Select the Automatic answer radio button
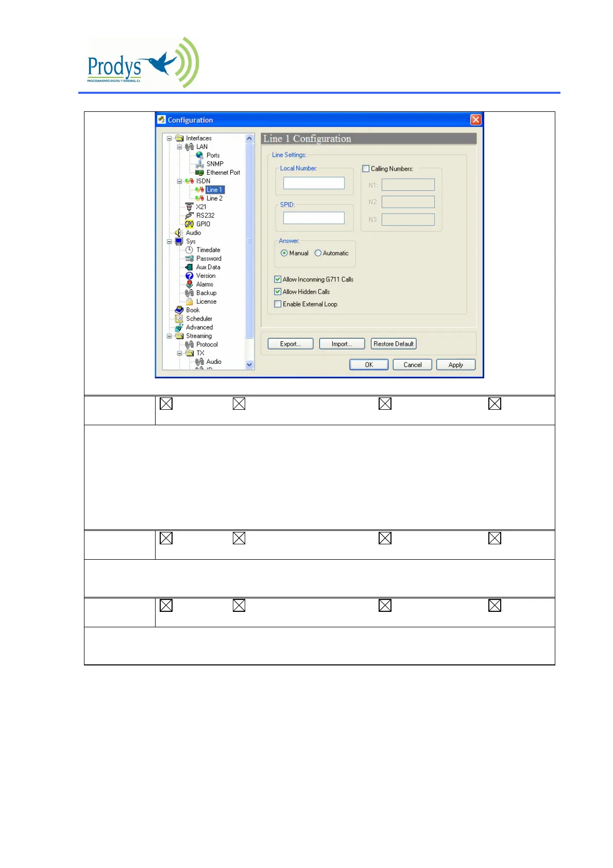This screenshot has width=613, height=868. [x=318, y=253]
